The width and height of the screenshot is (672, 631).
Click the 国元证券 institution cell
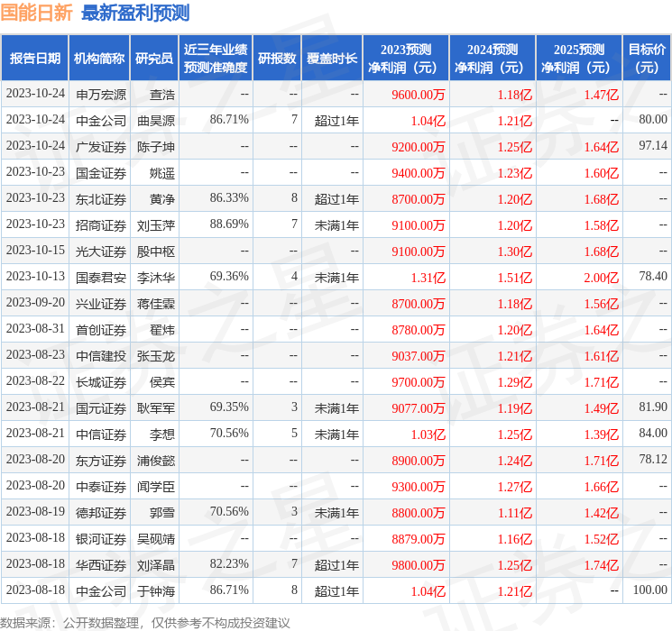point(101,408)
